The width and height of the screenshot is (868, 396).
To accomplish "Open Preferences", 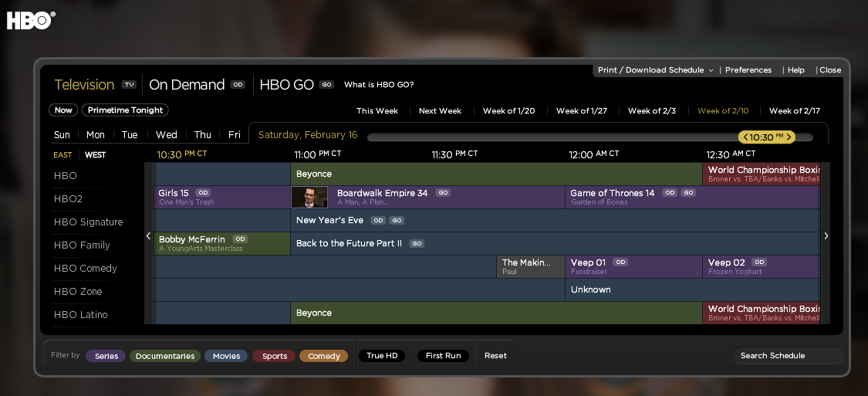I will [x=748, y=69].
